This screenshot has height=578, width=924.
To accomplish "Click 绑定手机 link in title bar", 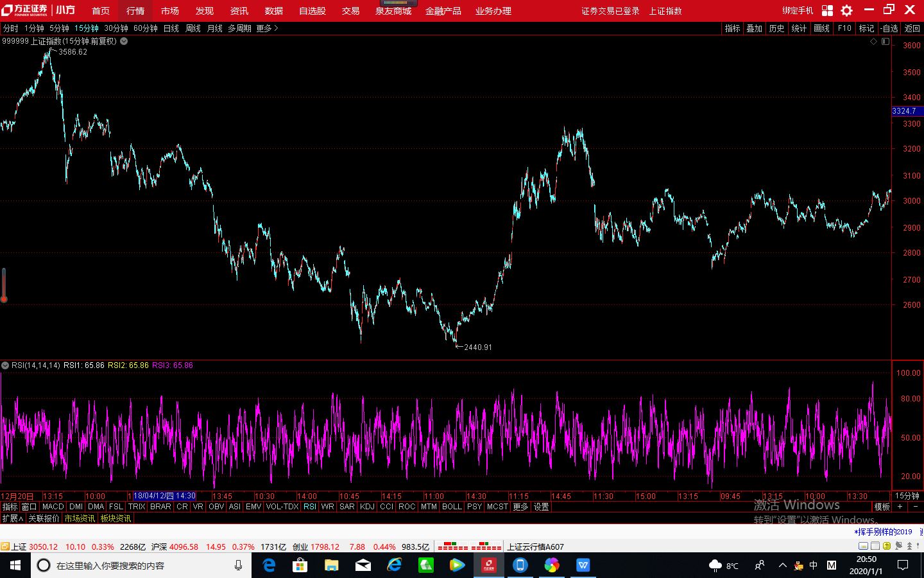I will pos(798,11).
